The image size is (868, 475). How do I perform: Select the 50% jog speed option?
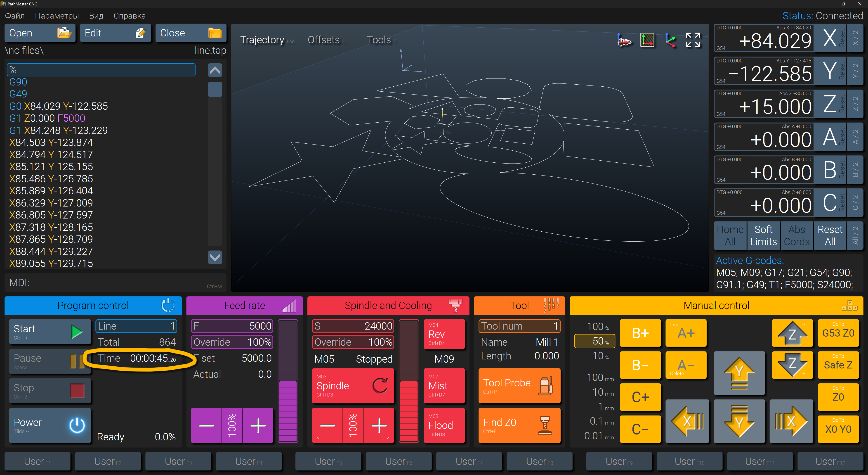click(595, 341)
